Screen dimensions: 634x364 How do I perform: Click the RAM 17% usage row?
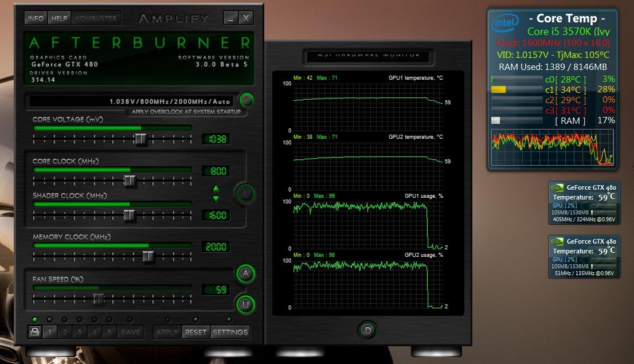(x=553, y=120)
